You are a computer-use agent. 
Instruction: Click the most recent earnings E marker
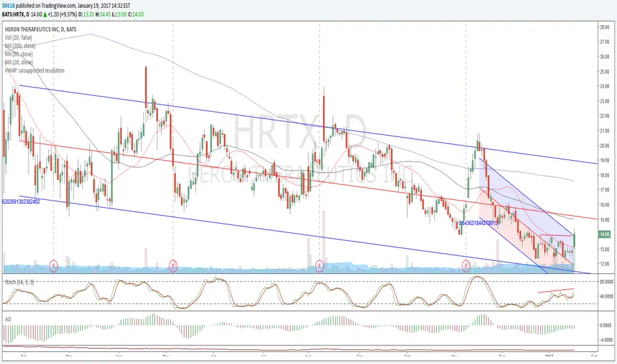pyautogui.click(x=466, y=266)
